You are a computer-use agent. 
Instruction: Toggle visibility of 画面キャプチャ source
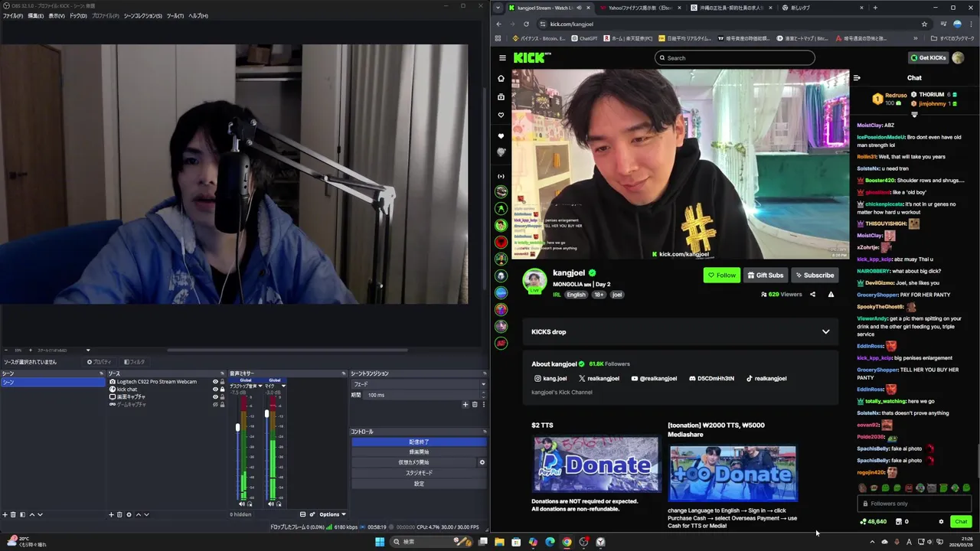pyautogui.click(x=215, y=396)
